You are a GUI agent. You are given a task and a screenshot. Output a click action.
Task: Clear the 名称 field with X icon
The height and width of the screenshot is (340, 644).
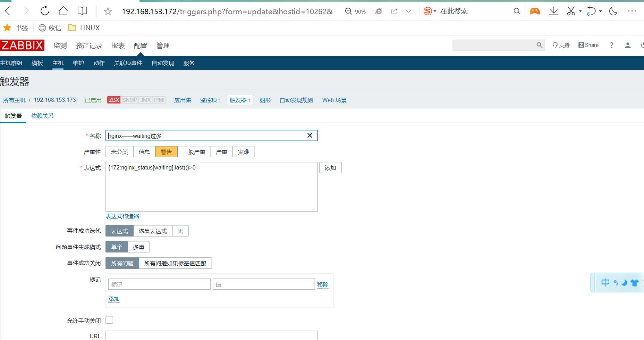coord(310,135)
